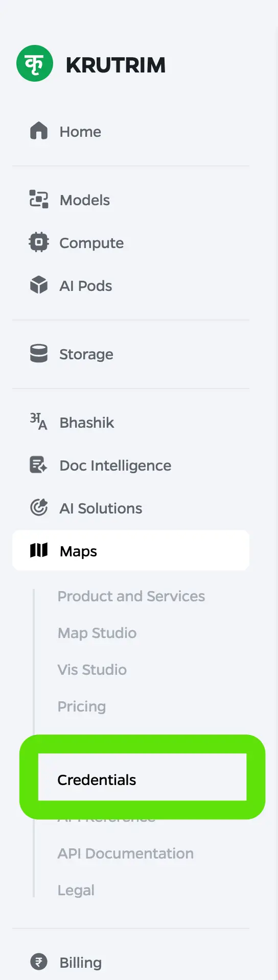Image resolution: width=278 pixels, height=980 pixels.
Task: Click the AI Pods cube icon
Action: coord(39,285)
